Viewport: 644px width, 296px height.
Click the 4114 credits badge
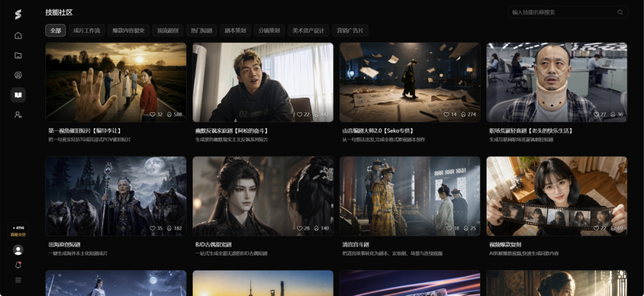[x=18, y=228]
